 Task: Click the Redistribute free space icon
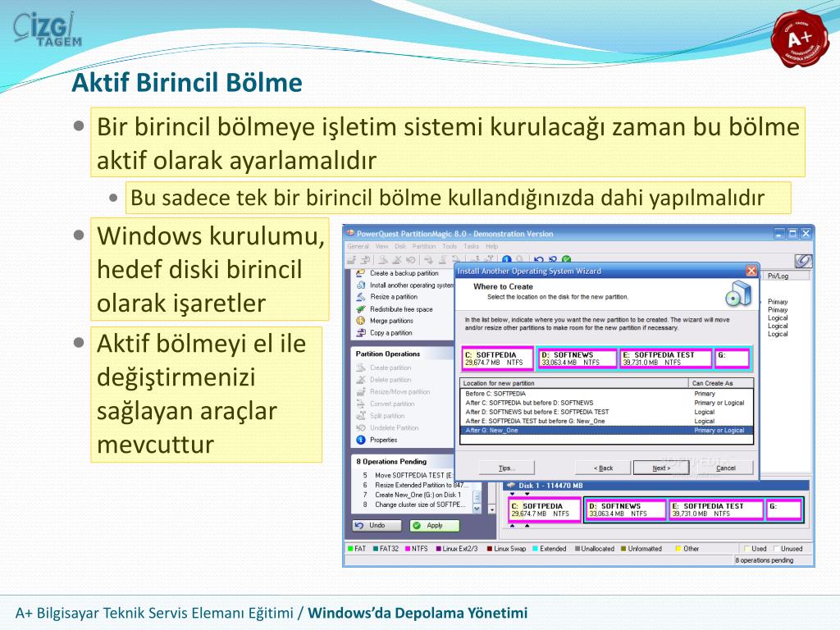coord(361,309)
